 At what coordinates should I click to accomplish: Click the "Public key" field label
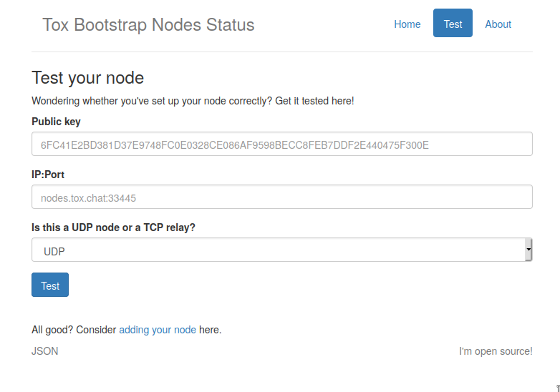56,122
